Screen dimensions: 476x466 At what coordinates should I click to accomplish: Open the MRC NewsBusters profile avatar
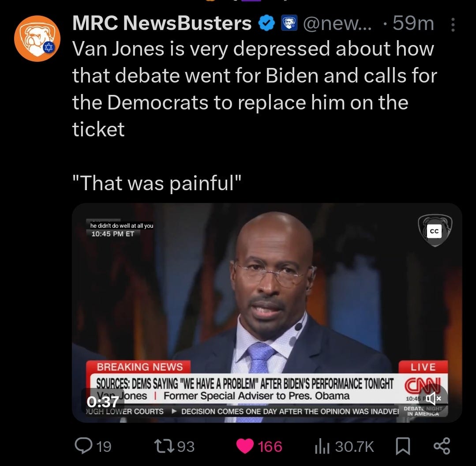pos(37,38)
